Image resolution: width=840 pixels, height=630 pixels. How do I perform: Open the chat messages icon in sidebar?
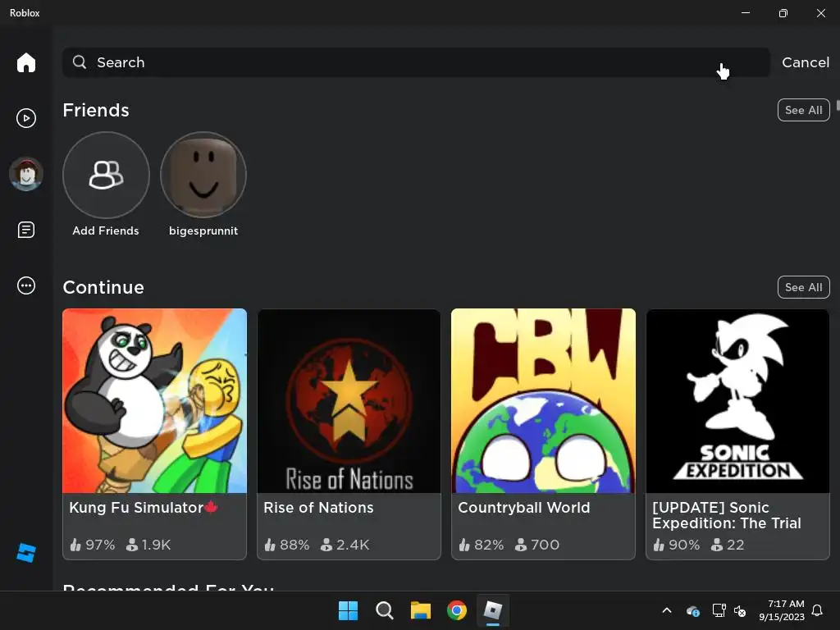tap(25, 230)
